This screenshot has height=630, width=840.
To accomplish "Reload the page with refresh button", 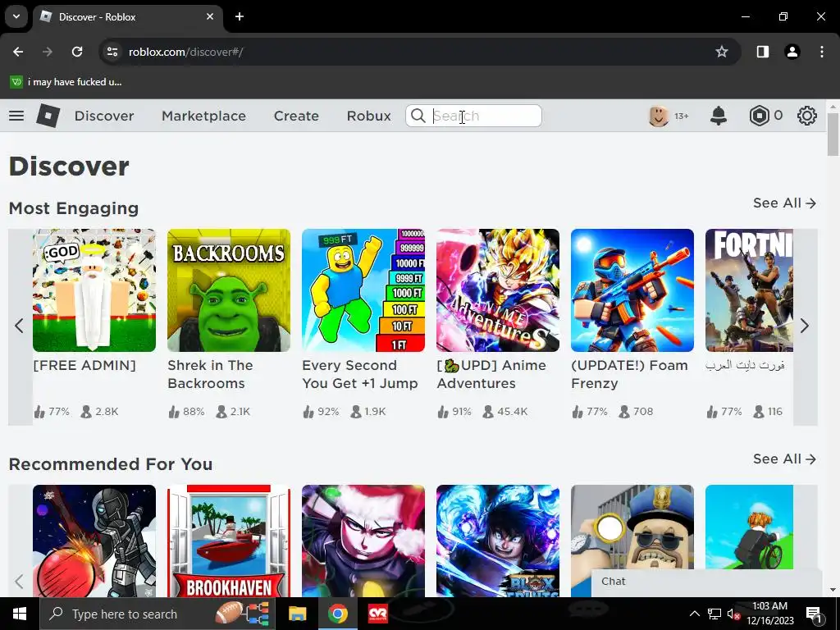I will (x=77, y=52).
